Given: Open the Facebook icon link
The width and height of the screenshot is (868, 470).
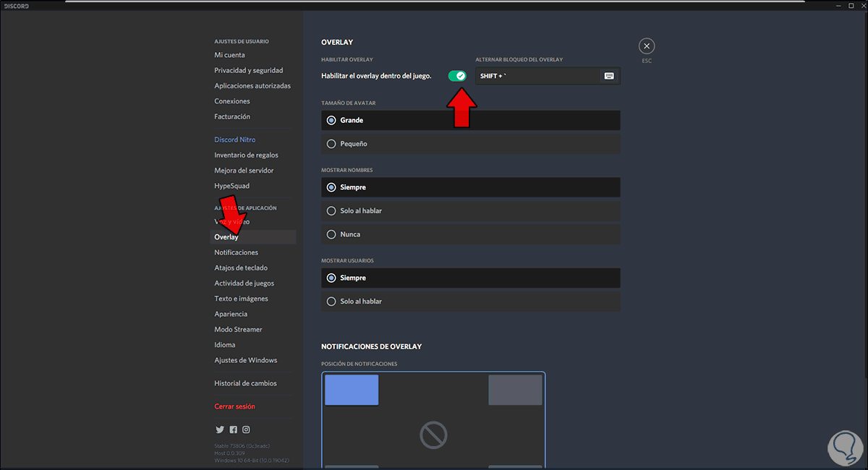Looking at the screenshot, I should pos(233,430).
